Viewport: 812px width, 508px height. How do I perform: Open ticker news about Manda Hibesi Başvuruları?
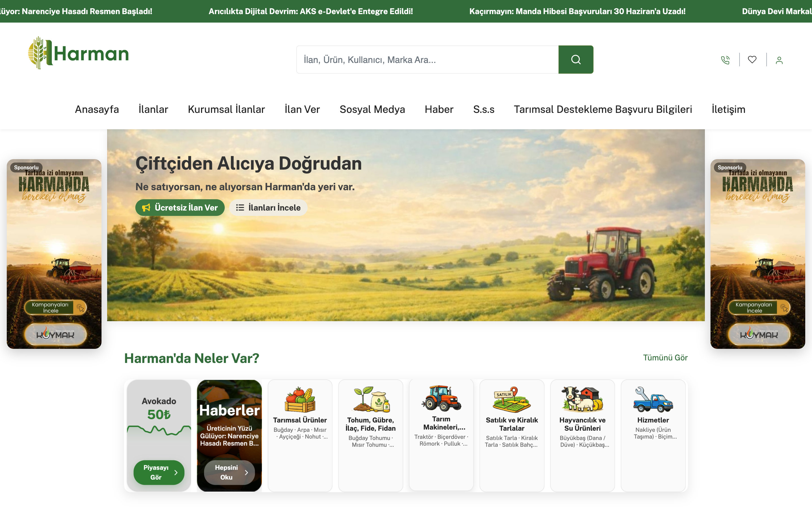(577, 11)
